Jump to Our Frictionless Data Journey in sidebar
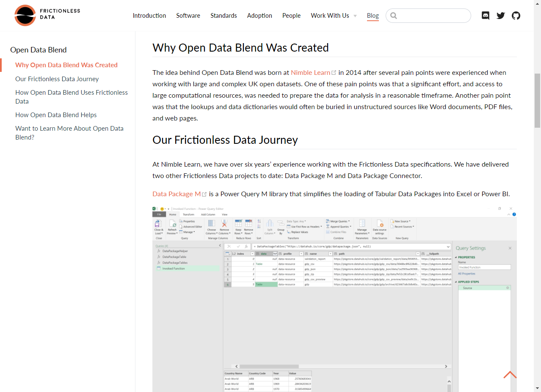The height and width of the screenshot is (392, 541). [x=57, y=79]
